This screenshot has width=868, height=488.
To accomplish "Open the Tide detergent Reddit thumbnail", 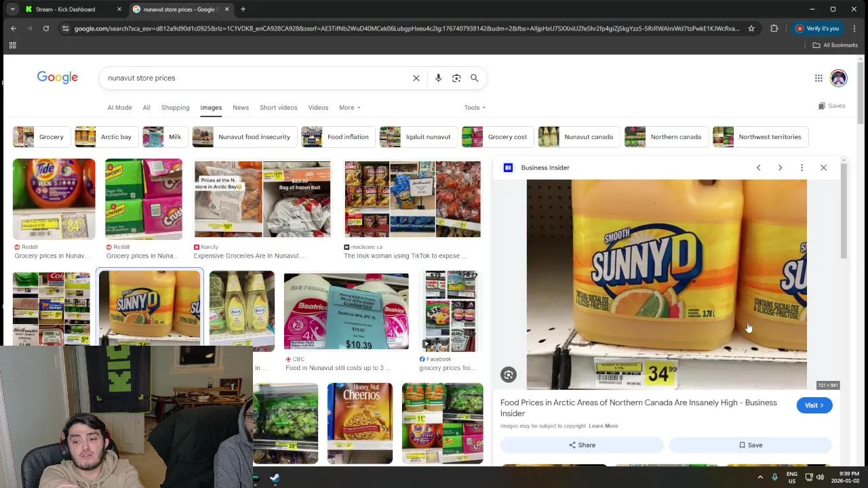I will click(54, 199).
